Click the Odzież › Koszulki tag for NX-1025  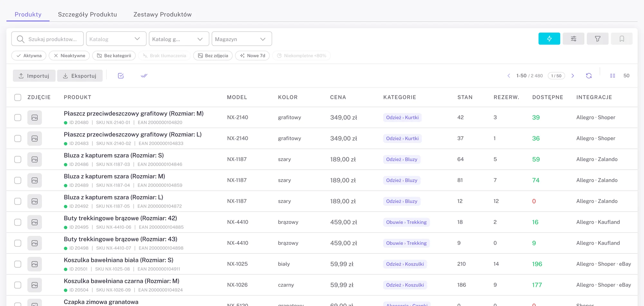click(x=405, y=264)
